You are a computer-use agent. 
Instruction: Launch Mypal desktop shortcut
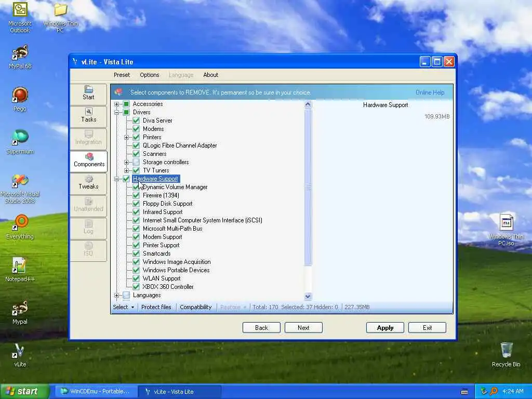(x=20, y=312)
